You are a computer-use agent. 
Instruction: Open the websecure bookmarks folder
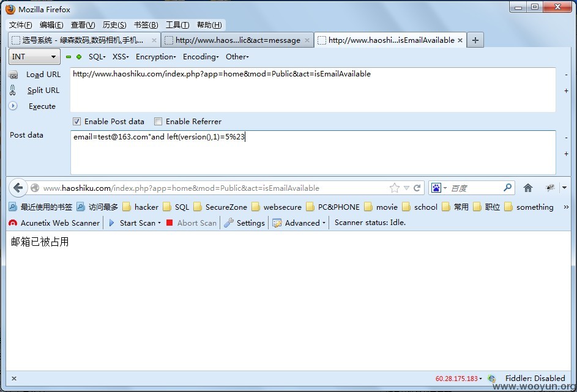coord(277,207)
